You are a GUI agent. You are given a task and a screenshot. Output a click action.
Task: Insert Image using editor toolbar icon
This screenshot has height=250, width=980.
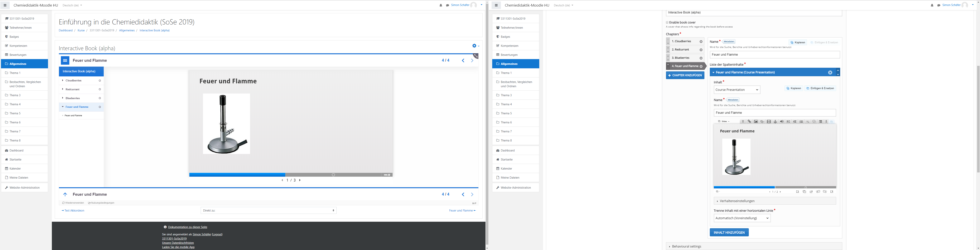coord(756,122)
